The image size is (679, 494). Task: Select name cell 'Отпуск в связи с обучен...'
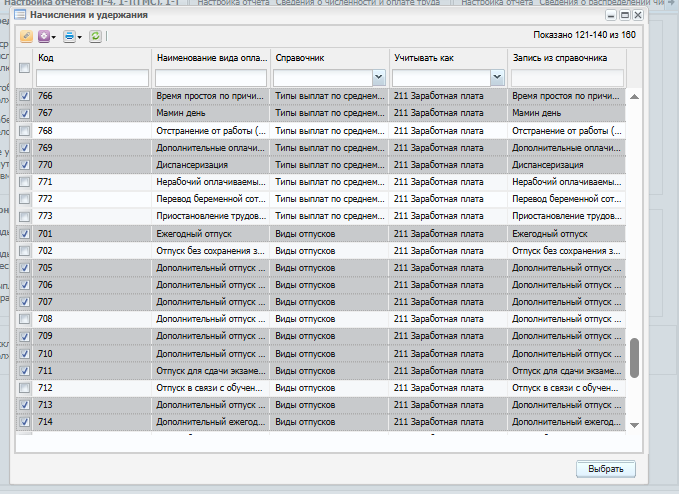(209, 388)
